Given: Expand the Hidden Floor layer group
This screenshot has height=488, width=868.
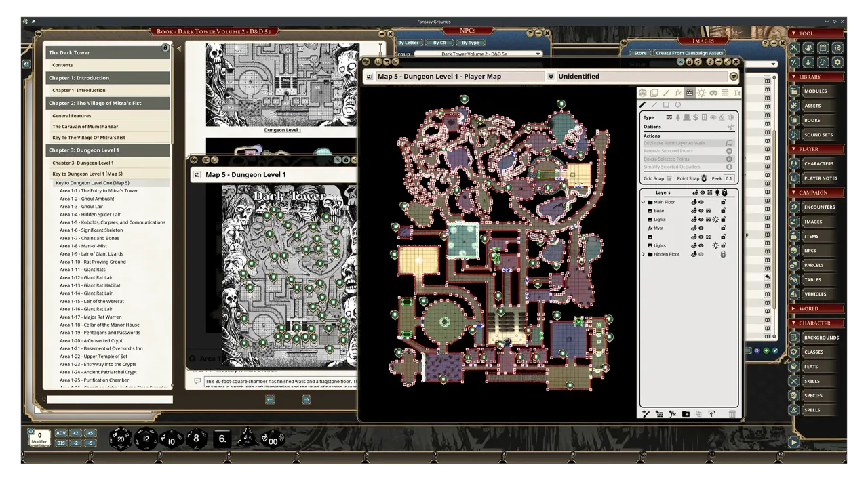Looking at the screenshot, I should coord(643,254).
